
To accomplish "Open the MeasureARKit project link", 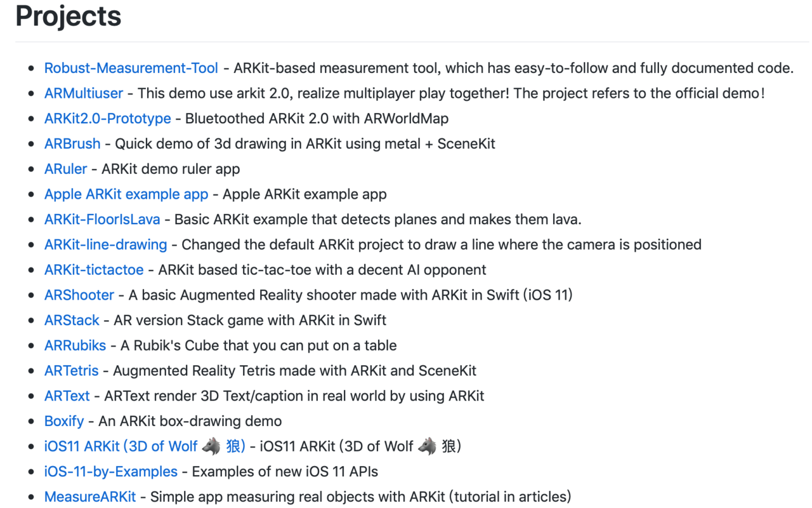I will coord(90,497).
